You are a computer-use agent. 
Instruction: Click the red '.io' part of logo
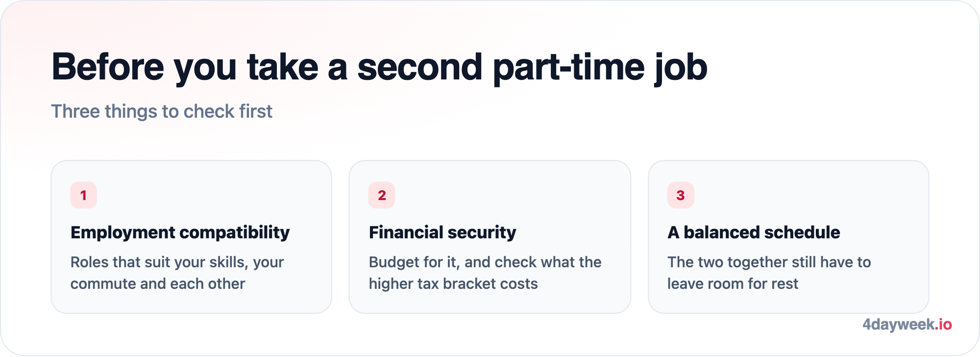tap(943, 324)
